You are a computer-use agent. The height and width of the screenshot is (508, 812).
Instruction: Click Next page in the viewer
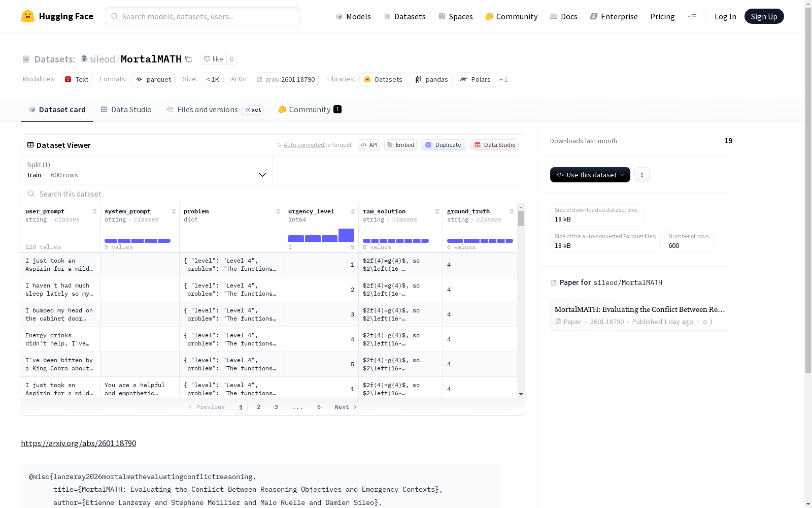(x=346, y=407)
